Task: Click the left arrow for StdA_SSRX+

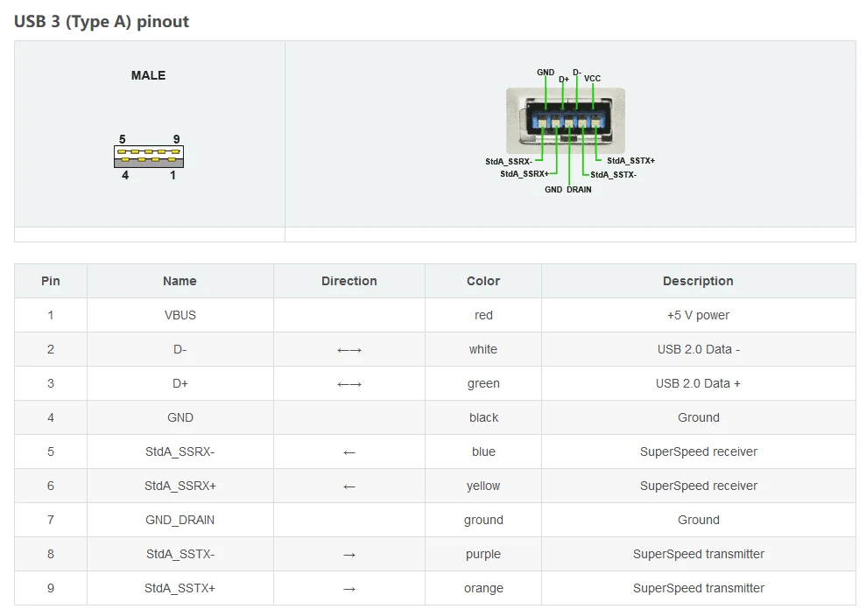Action: 349,486
